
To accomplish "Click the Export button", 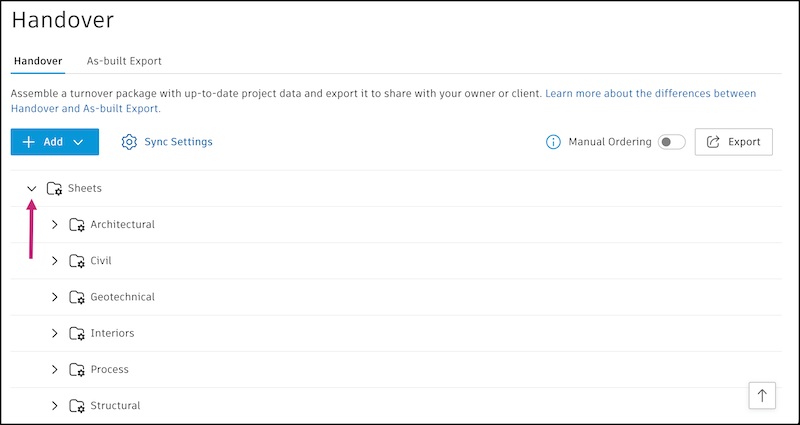I will (733, 142).
